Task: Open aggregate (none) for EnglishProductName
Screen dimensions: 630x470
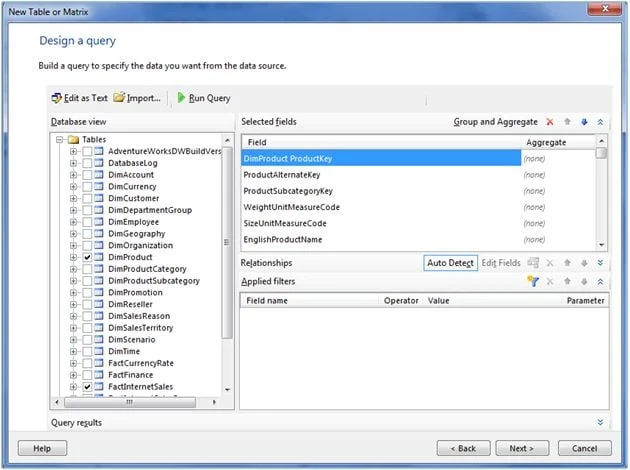Action: point(534,239)
